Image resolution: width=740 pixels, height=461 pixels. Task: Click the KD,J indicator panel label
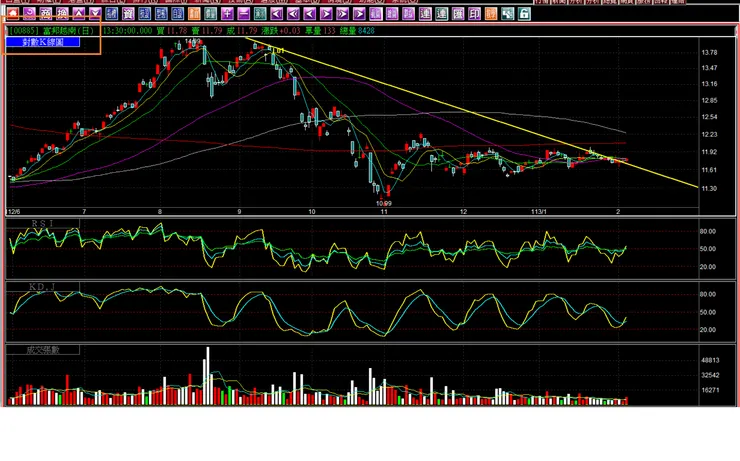42,286
